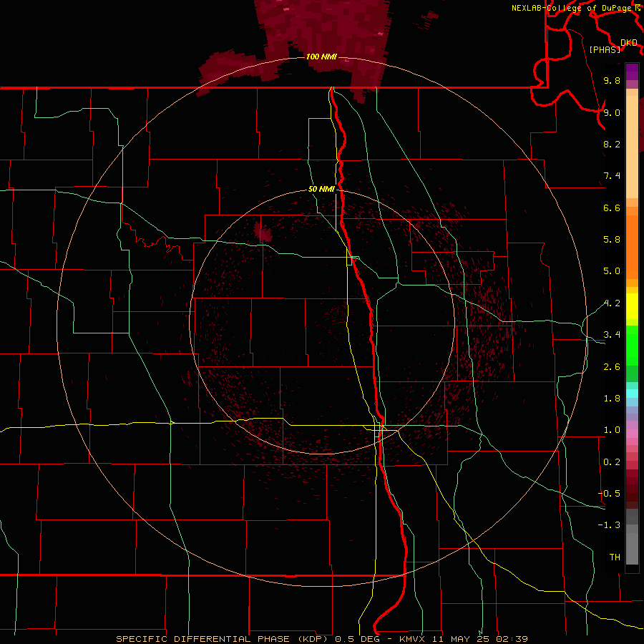Click the 2.6 color scale value

click(x=612, y=367)
